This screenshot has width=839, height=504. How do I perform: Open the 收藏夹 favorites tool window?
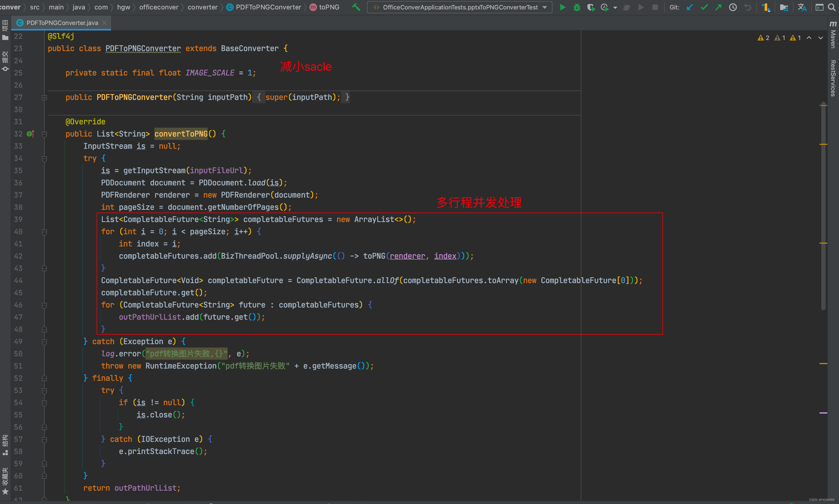point(5,481)
